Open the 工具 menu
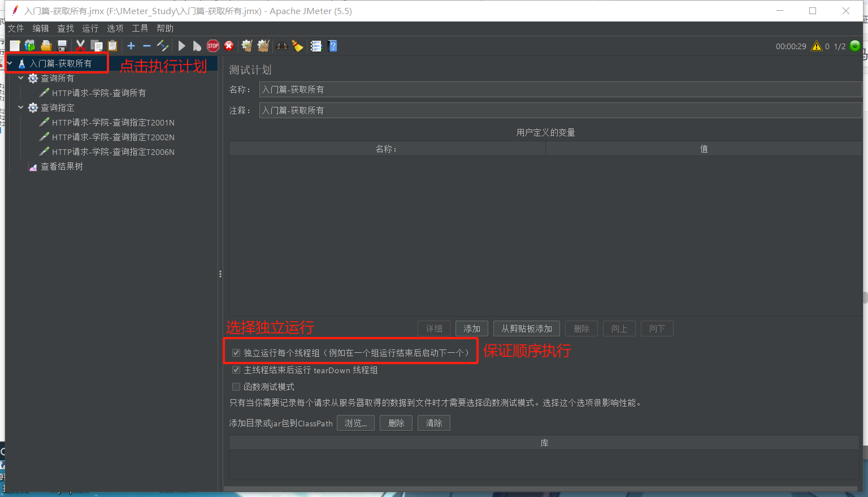Viewport: 868px width, 497px height. click(140, 28)
